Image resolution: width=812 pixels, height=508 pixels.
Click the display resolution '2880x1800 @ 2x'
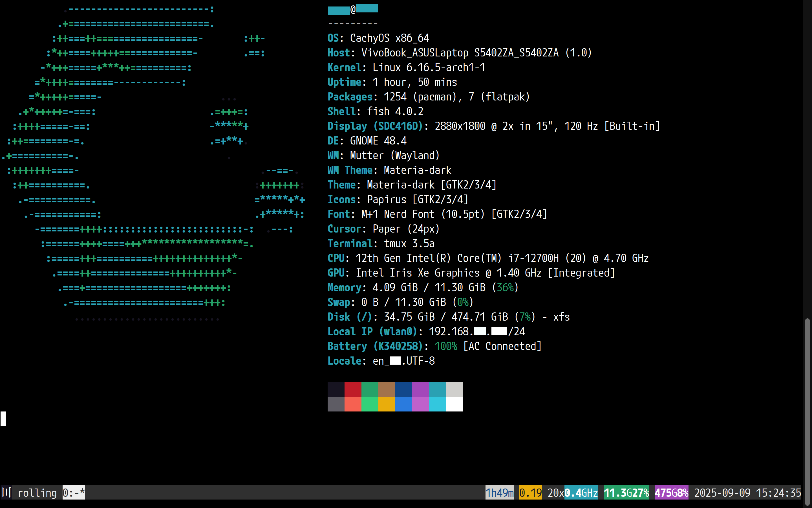click(474, 126)
